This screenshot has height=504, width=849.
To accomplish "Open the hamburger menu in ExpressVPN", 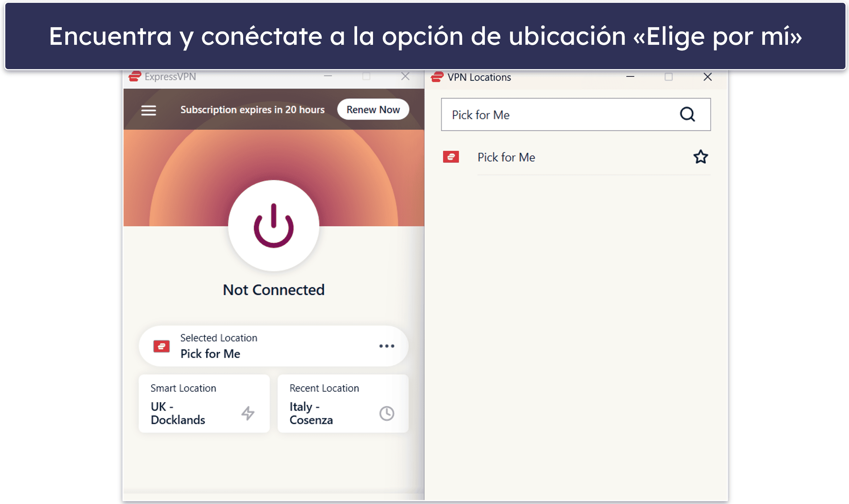I will [149, 110].
